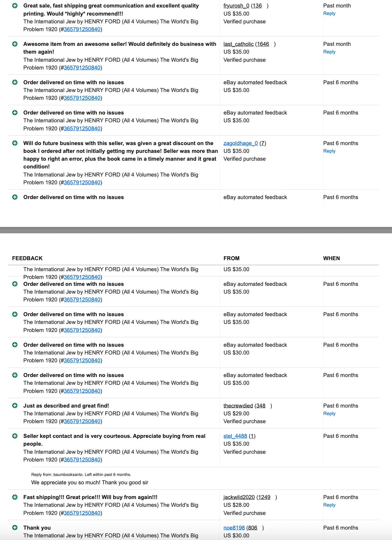The width and height of the screenshot is (392, 540).
Task: Open last_catholic user profile
Action: coord(239,44)
